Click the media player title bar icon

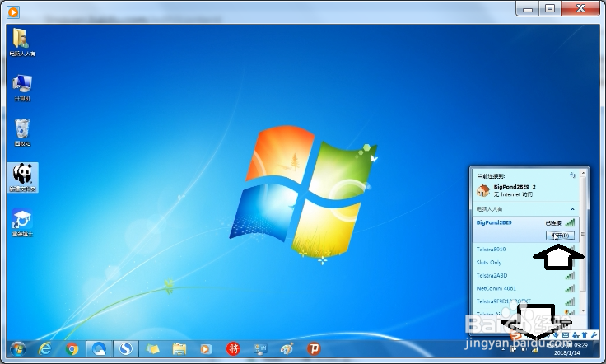[13, 12]
